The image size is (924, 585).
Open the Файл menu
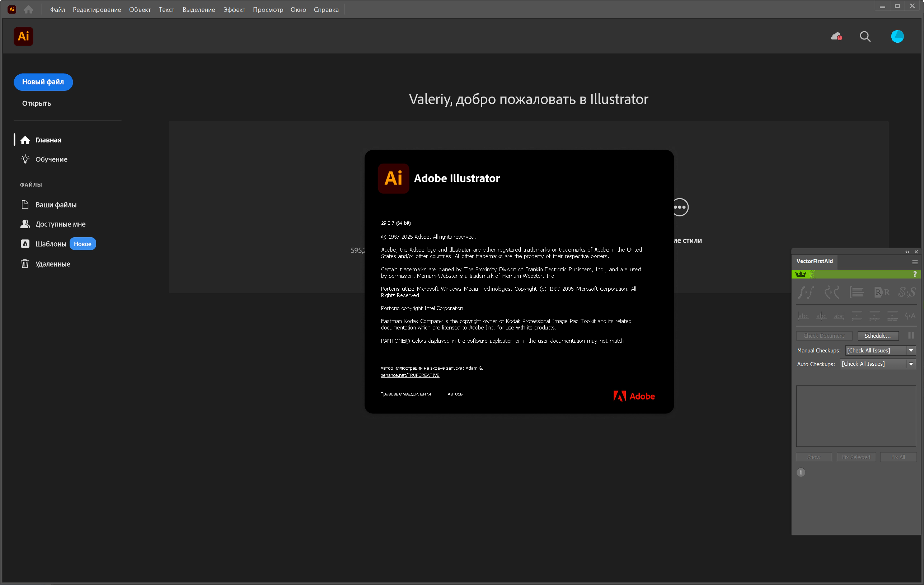(x=57, y=10)
